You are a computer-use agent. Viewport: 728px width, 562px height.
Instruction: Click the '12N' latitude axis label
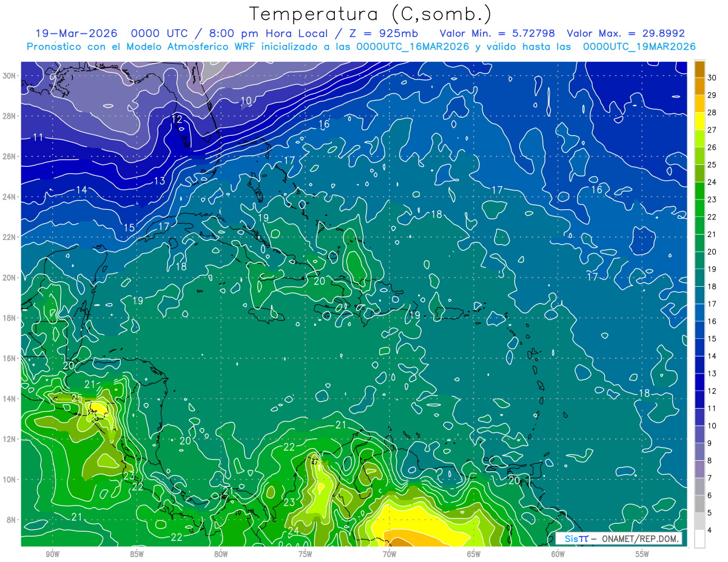pyautogui.click(x=10, y=439)
